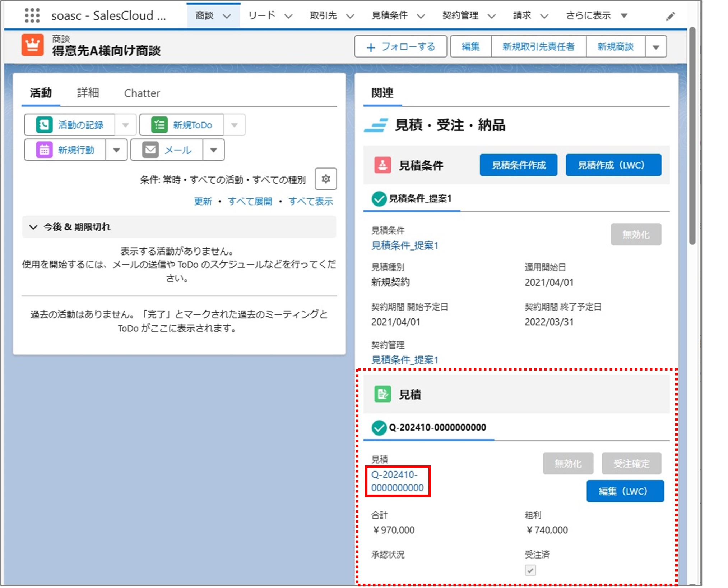Click the すべて表示 link
Screen dimensions: 728x588
point(311,201)
